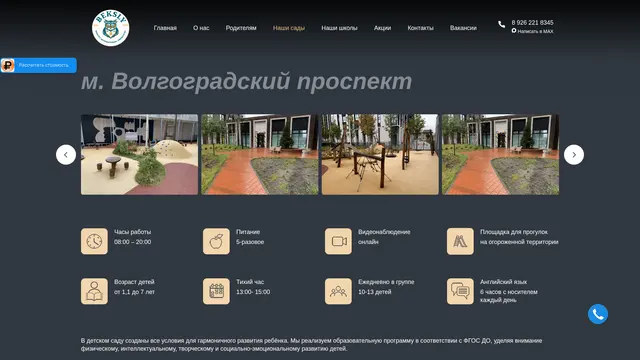Click the slide icon for Площадка для прогулок
The height and width of the screenshot is (360, 640).
tap(460, 241)
